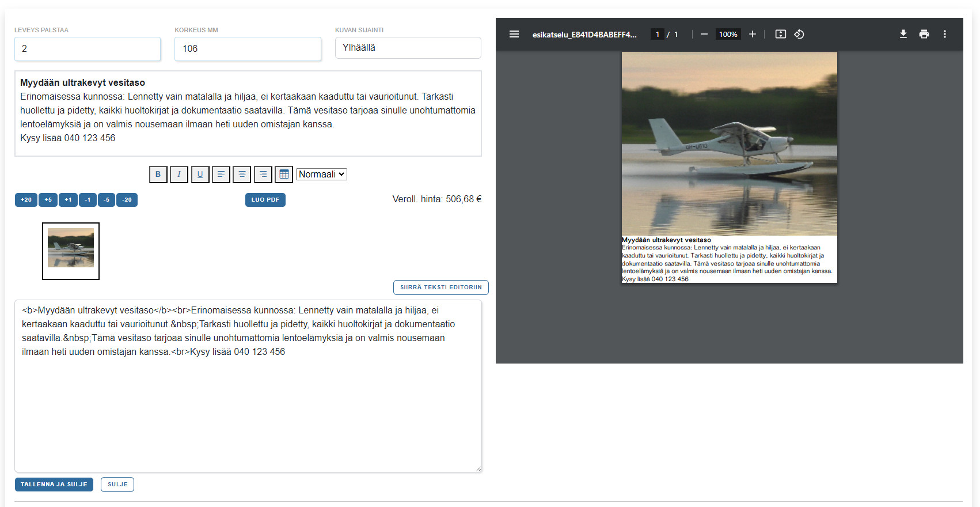Viewport: 980px width, 507px height.
Task: Click the PDF page number field
Action: (658, 34)
